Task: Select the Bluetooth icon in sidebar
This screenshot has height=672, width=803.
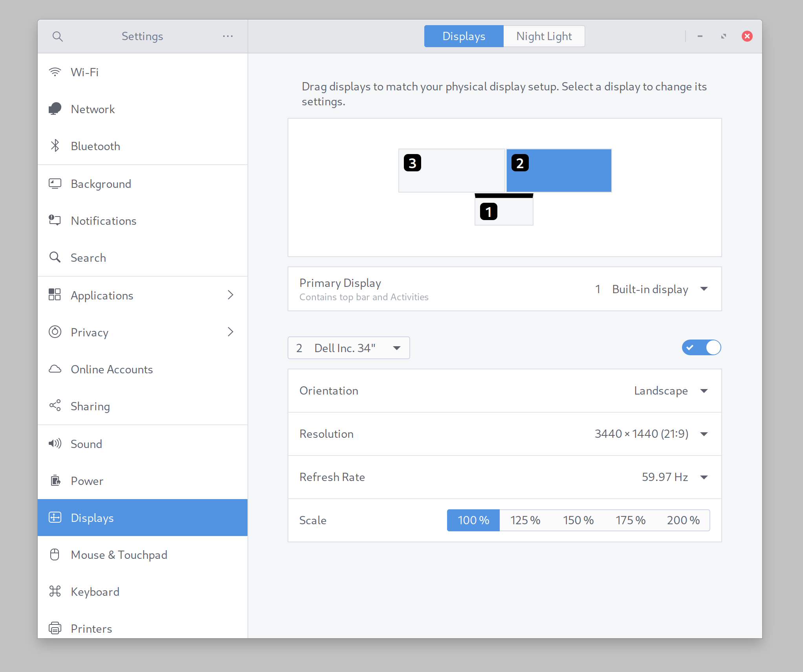Action: (55, 146)
